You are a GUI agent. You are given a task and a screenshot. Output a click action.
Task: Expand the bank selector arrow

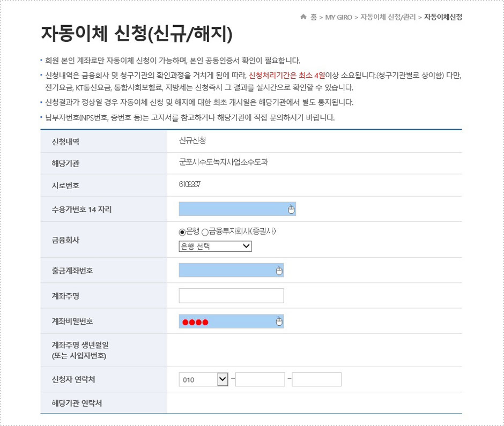[247, 246]
